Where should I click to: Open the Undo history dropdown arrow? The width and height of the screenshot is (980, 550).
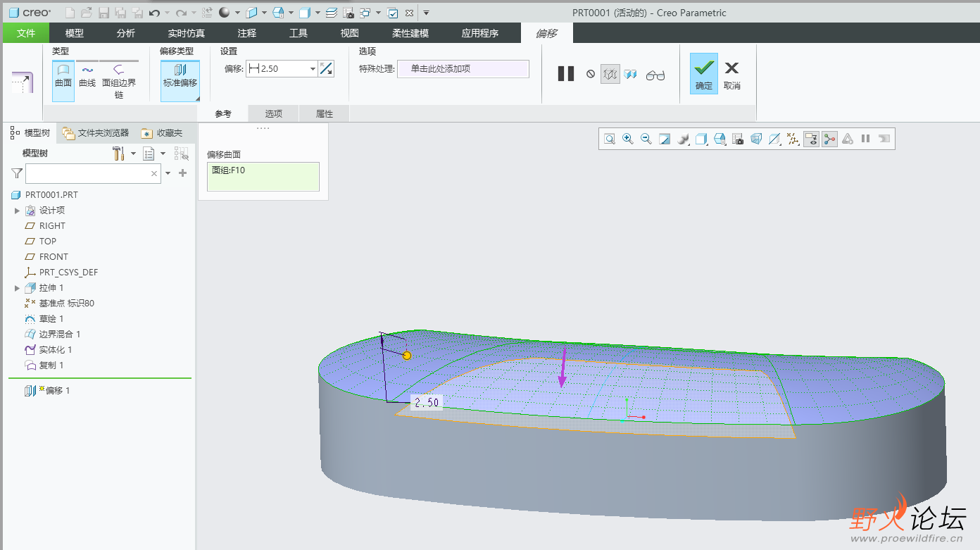click(167, 13)
